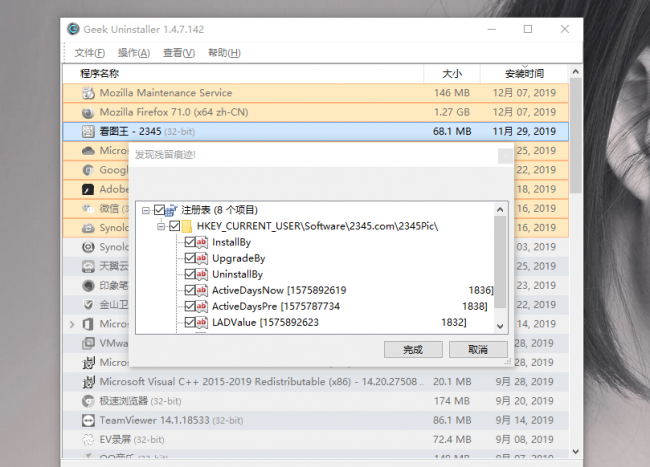This screenshot has width=650, height=467.
Task: Click the 1.27 GB size cell
Action: (452, 112)
